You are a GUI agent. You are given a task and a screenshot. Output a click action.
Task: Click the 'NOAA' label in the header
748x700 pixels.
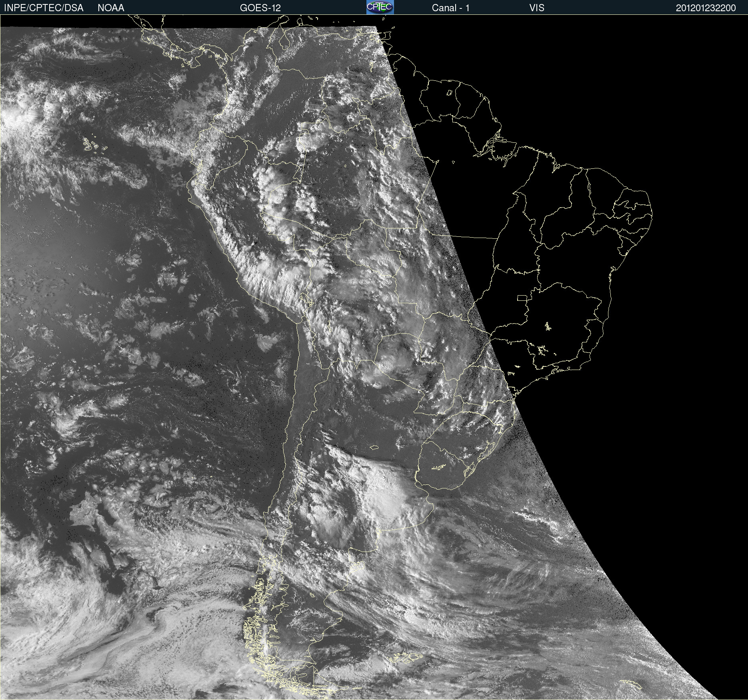111,8
